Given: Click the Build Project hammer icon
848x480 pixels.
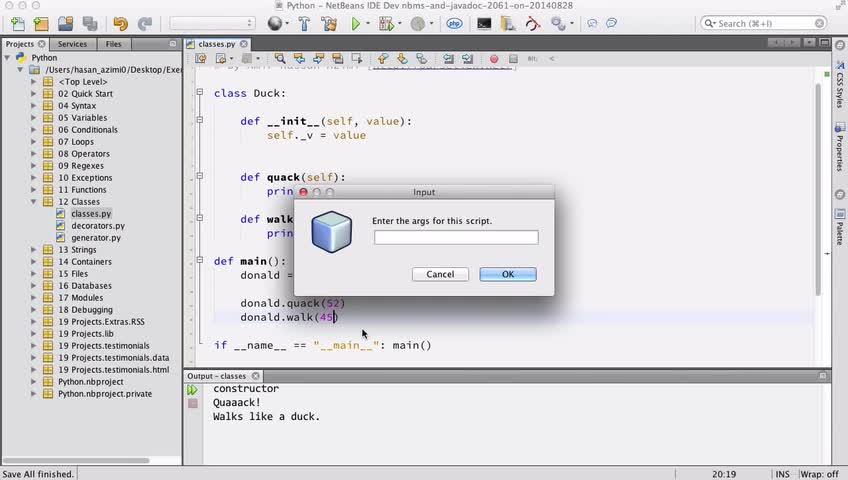Looking at the screenshot, I should (x=304, y=23).
